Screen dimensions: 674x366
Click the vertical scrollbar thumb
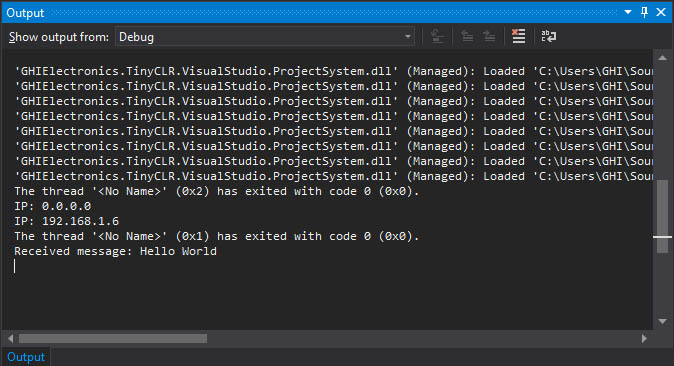click(662, 216)
